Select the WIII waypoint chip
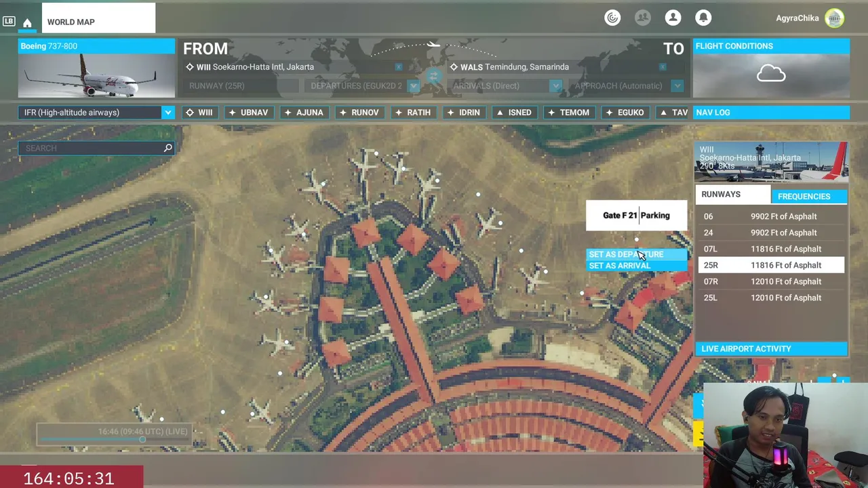Viewport: 868px width, 488px height. pos(199,113)
